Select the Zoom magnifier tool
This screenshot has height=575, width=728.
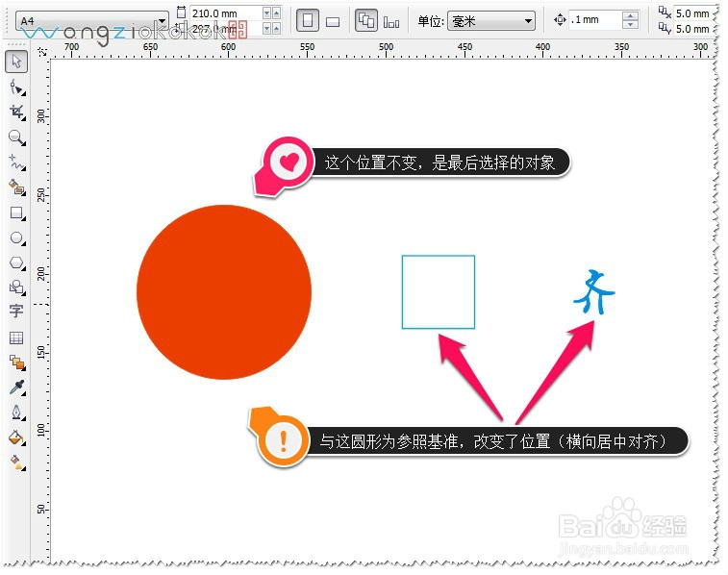coord(17,137)
